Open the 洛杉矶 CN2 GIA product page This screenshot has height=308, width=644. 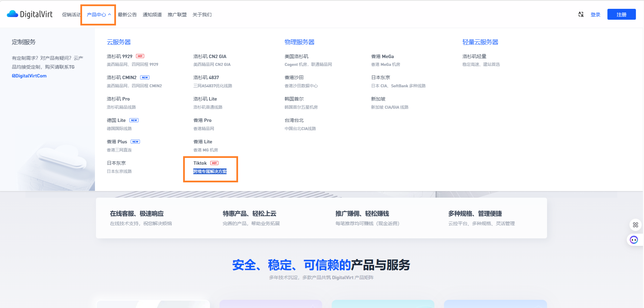pyautogui.click(x=210, y=56)
